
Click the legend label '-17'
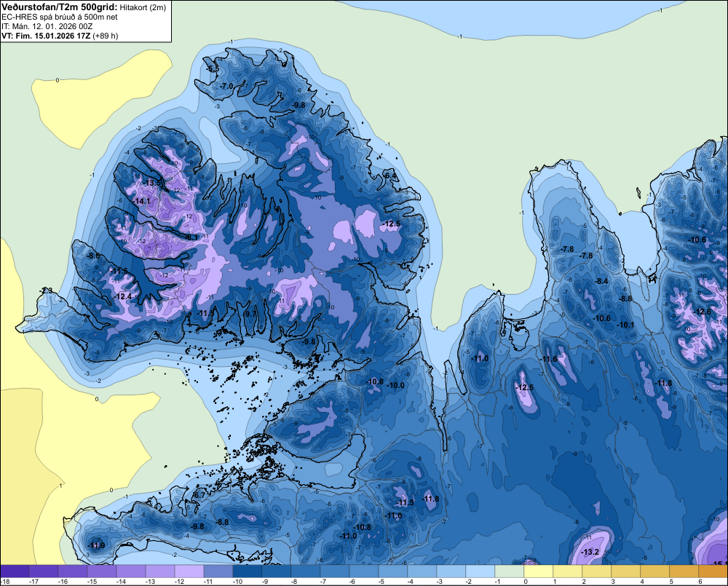click(33, 582)
